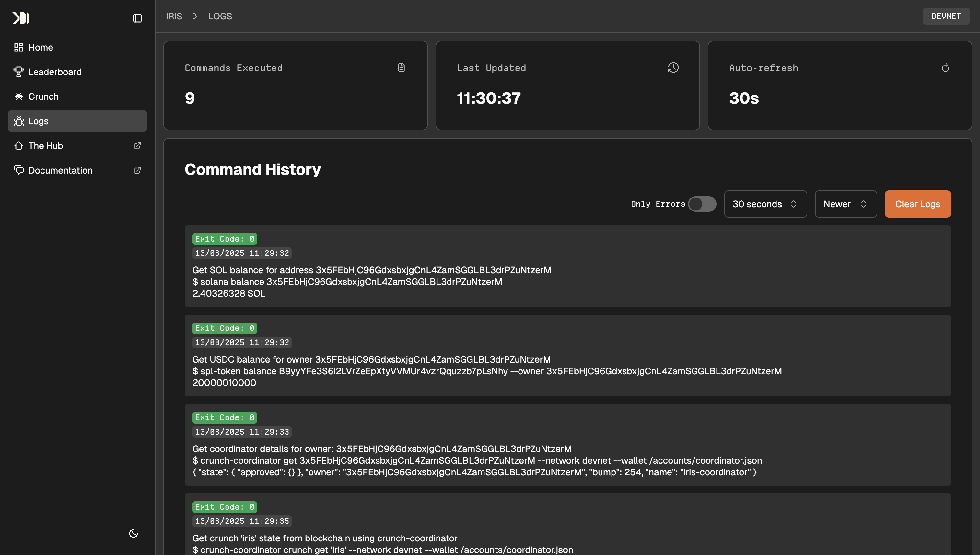Click the Crunch logo icon
980x555 pixels.
pos(21,18)
